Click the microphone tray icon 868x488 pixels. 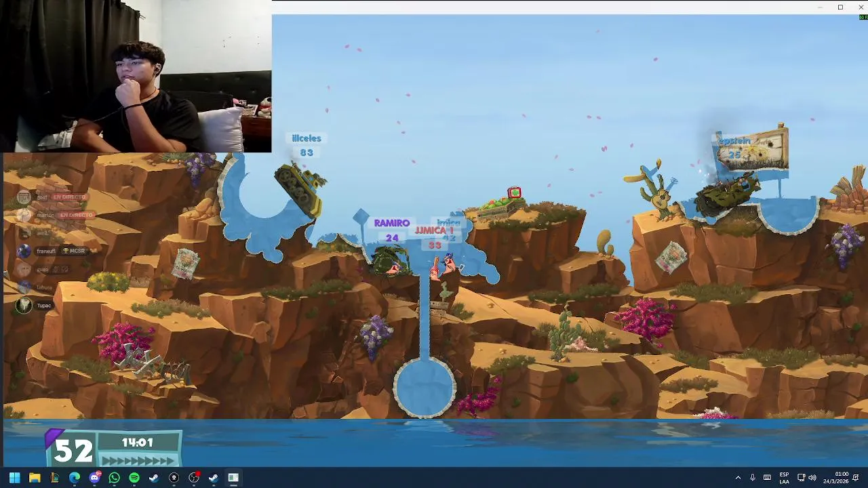coord(753,478)
